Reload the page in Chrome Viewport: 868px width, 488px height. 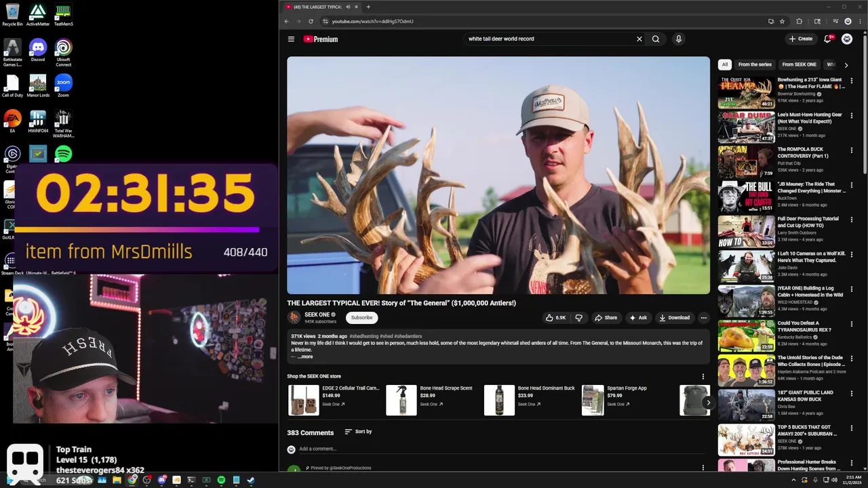[311, 21]
